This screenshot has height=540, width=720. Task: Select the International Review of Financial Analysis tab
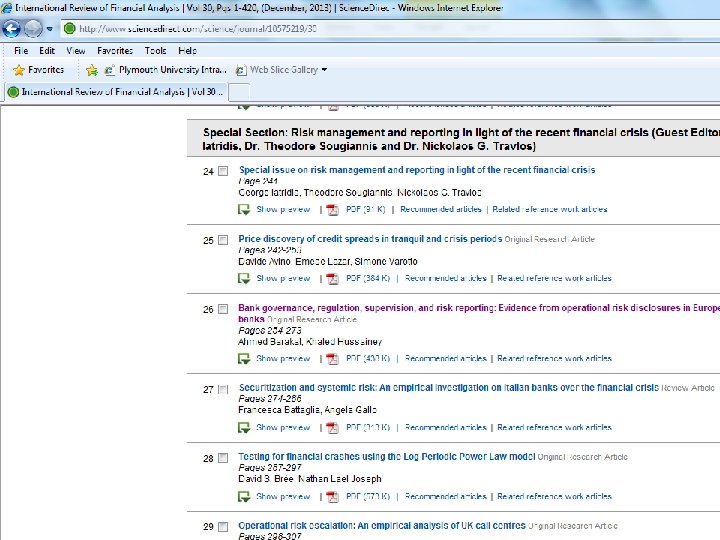click(x=116, y=92)
